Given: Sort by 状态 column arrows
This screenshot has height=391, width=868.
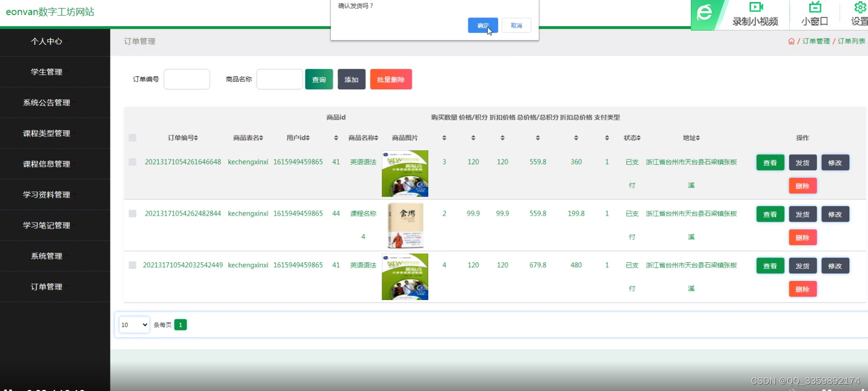Looking at the screenshot, I should (639, 138).
